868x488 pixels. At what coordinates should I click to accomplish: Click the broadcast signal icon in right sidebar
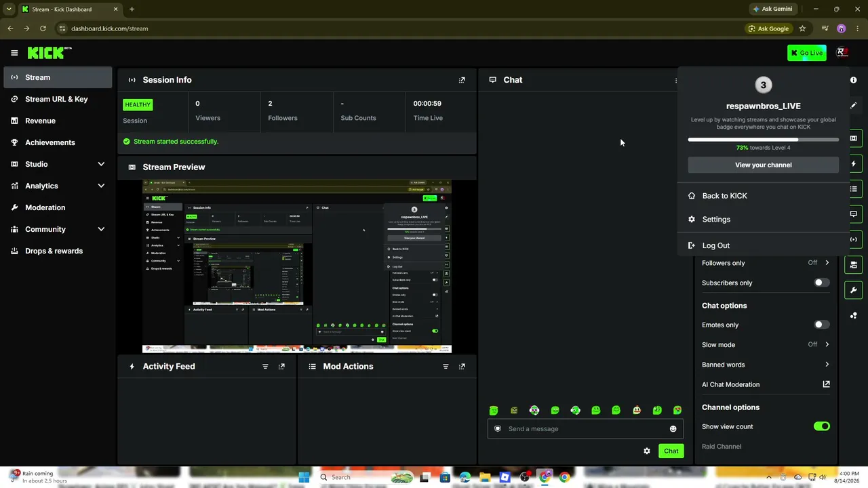pos(853,239)
